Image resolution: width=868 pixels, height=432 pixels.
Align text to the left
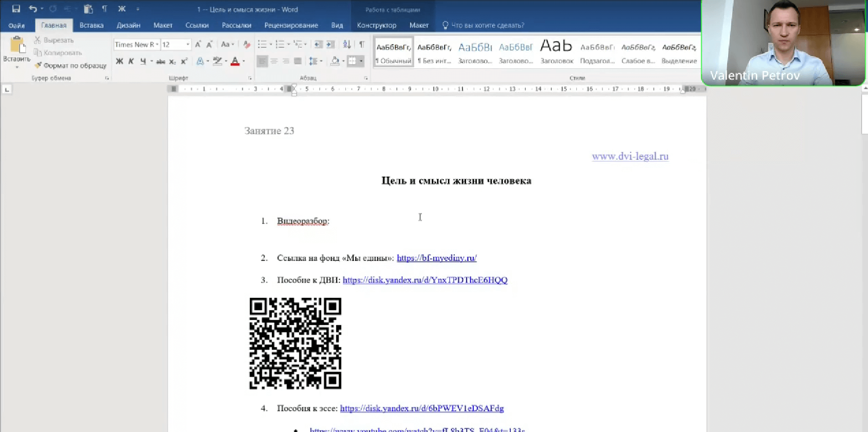click(262, 61)
